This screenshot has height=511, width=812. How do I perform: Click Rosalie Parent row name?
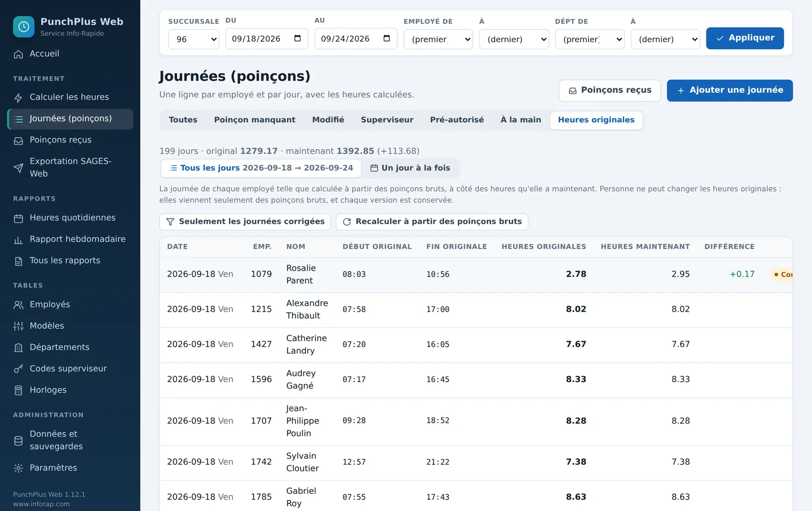301,274
